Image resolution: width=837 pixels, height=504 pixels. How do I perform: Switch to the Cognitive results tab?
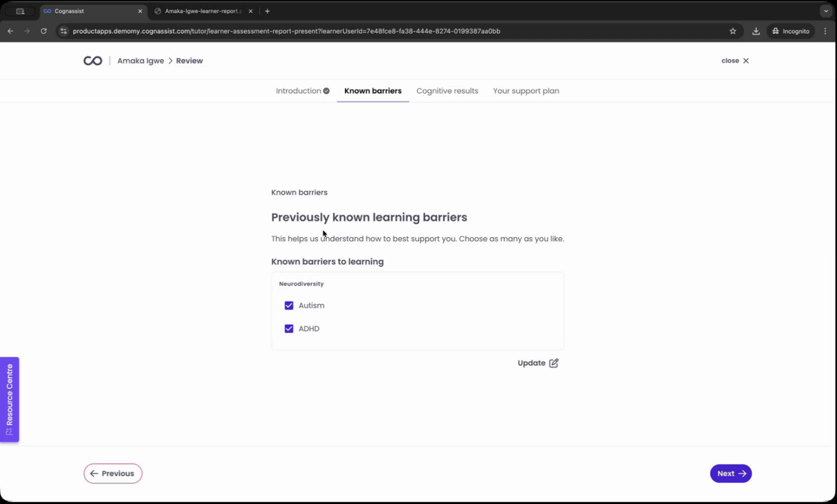point(447,91)
